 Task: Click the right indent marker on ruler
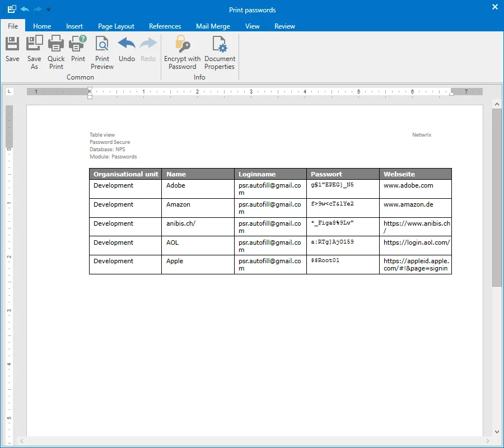tap(451, 93)
